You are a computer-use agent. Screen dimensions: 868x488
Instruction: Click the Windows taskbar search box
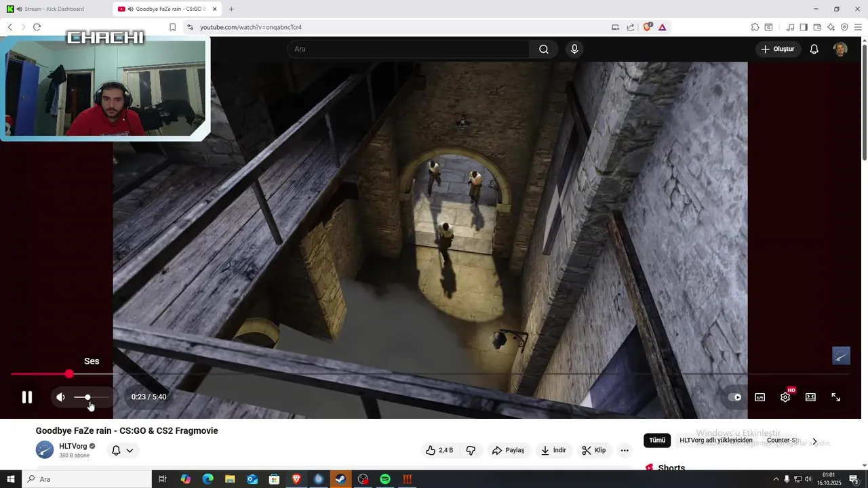point(87,479)
